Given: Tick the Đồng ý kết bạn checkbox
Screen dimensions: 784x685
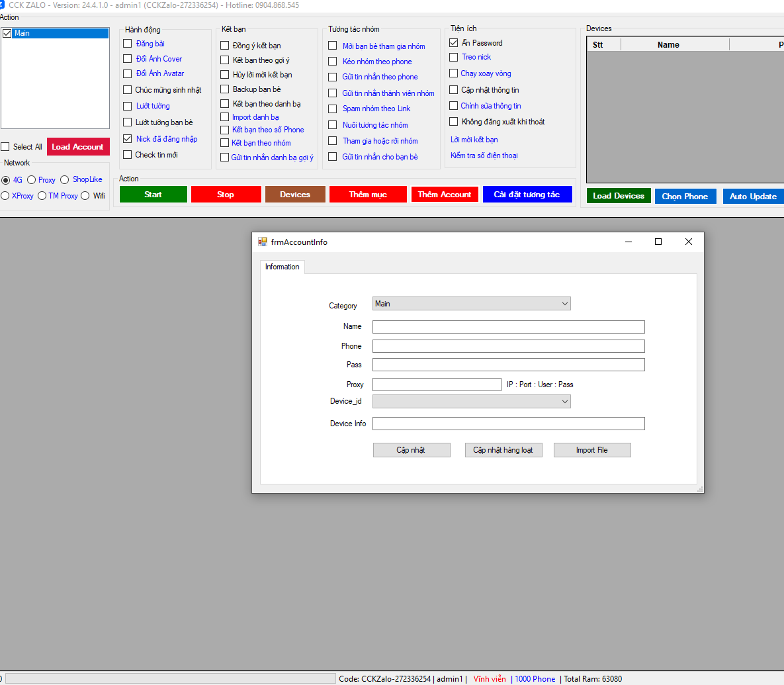Looking at the screenshot, I should click(224, 46).
